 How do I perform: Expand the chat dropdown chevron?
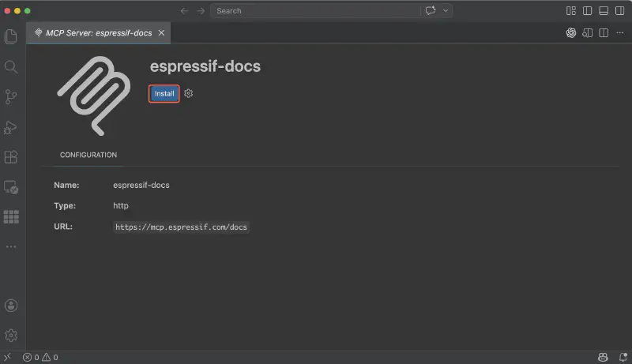[x=446, y=11]
